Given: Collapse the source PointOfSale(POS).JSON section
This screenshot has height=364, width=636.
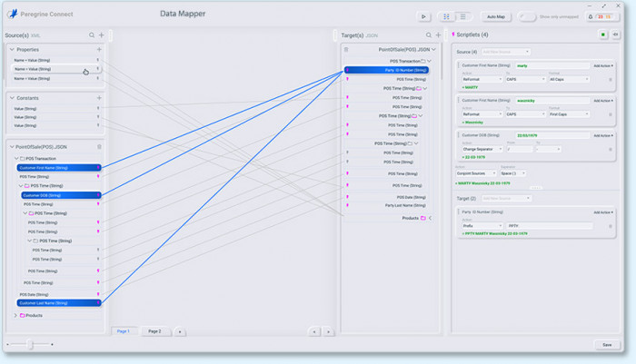Looking at the screenshot, I should [12, 147].
